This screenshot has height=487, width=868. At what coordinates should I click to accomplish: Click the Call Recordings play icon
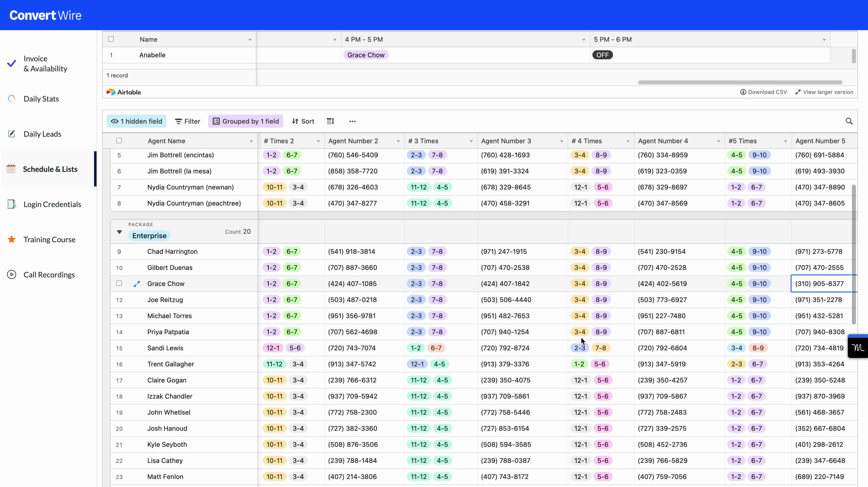(x=12, y=274)
